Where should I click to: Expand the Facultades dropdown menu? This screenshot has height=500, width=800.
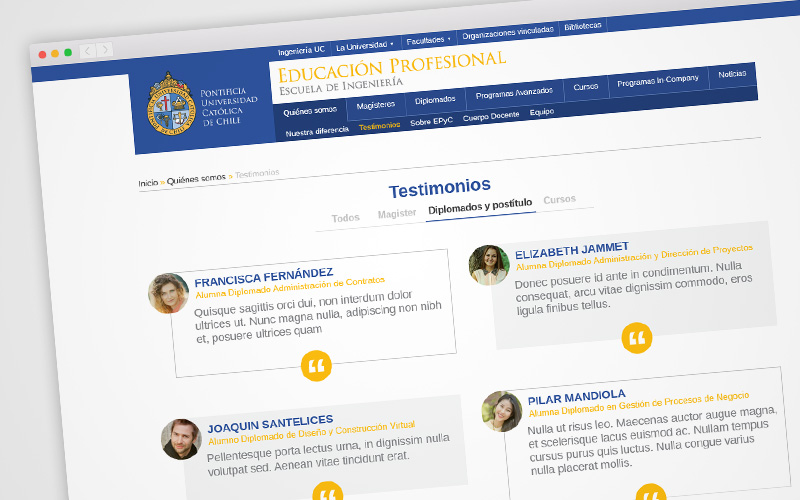coord(428,40)
